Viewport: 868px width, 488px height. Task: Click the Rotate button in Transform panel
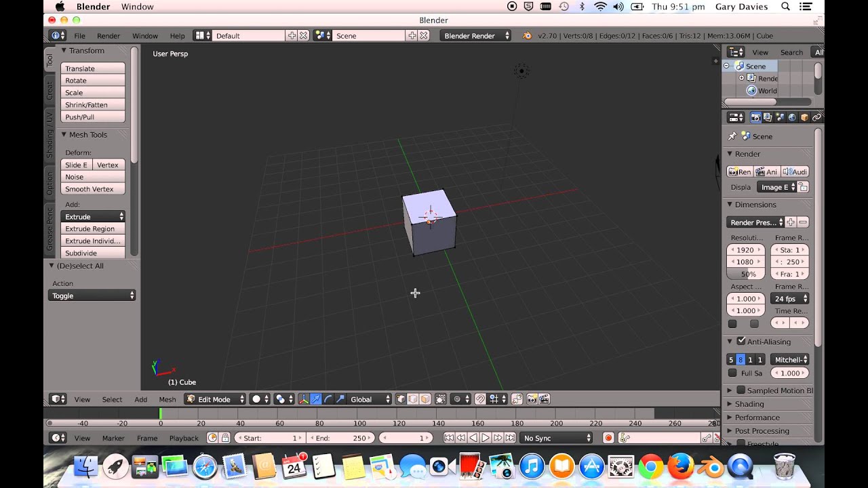tap(93, 81)
